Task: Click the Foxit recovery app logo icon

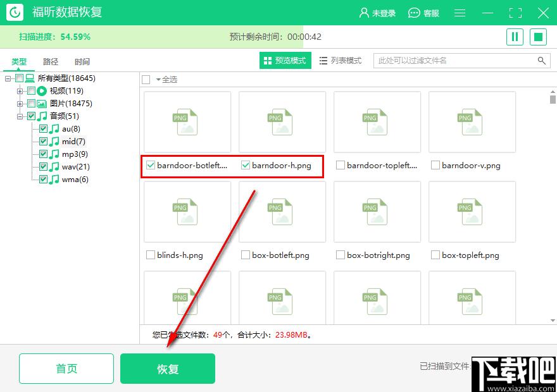Action: 15,13
